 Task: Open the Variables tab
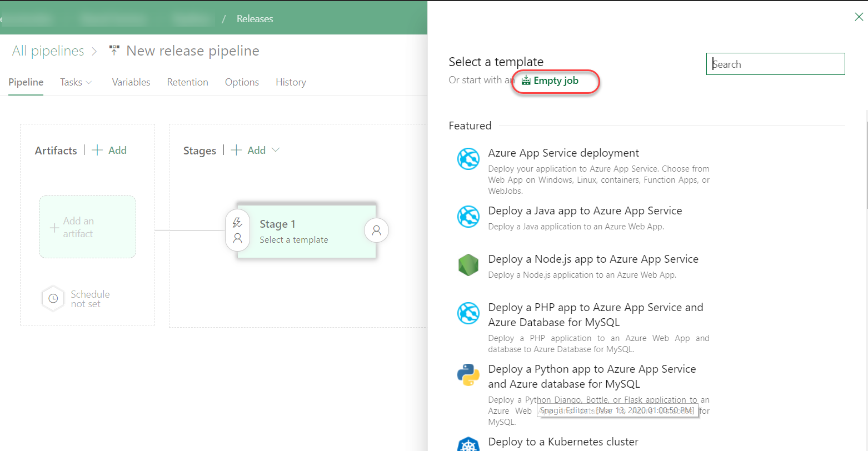pos(131,82)
